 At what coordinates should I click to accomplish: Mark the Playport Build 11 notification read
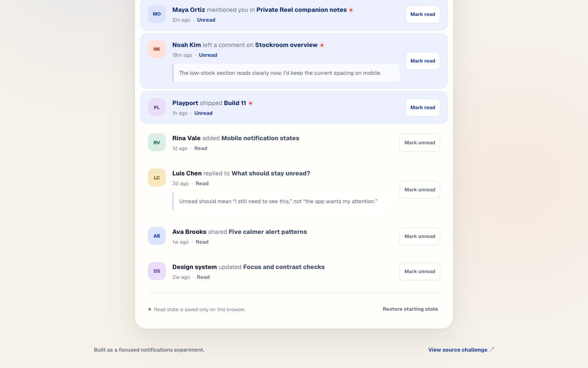[423, 108]
